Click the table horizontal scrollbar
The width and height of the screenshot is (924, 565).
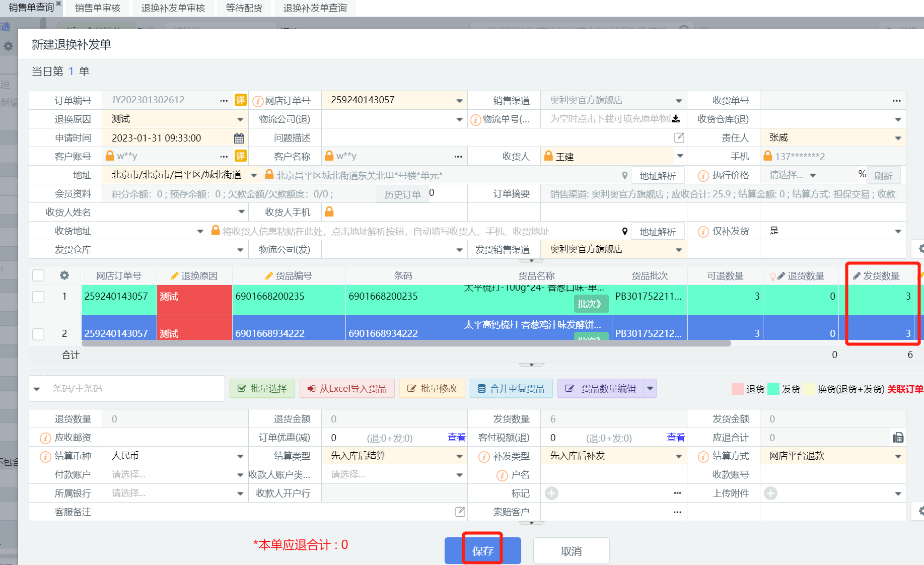[406, 343]
